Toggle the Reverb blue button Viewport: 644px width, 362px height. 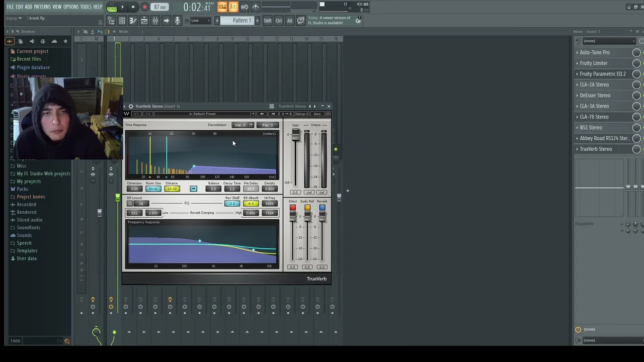[x=322, y=207]
